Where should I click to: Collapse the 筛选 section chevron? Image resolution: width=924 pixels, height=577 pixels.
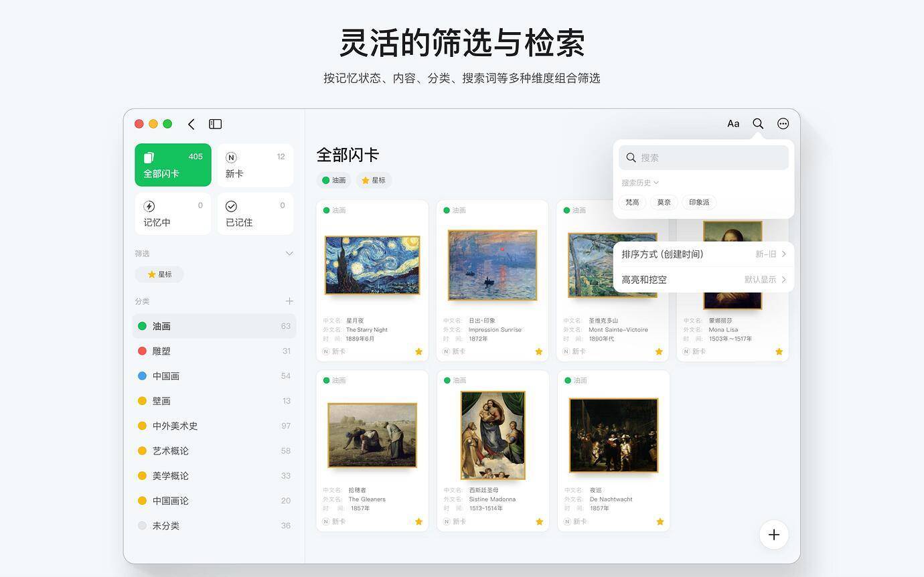(x=289, y=254)
